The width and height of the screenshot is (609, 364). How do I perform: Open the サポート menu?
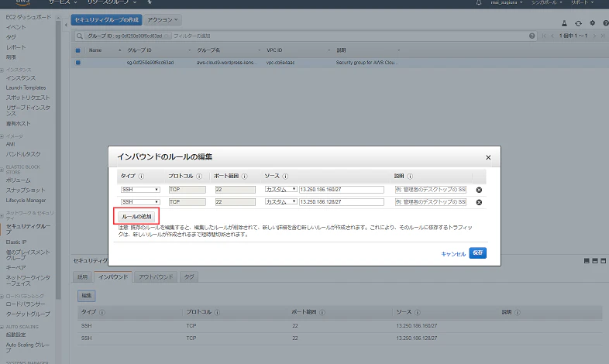582,2
